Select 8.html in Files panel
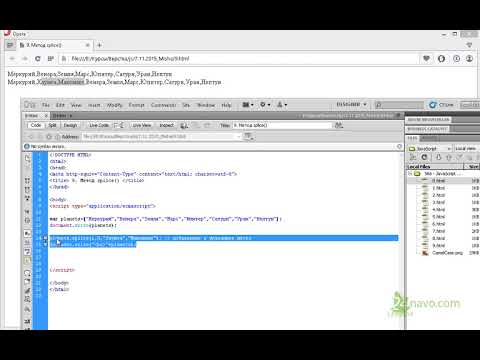Viewport: 480px width, 360px height. 438,238
